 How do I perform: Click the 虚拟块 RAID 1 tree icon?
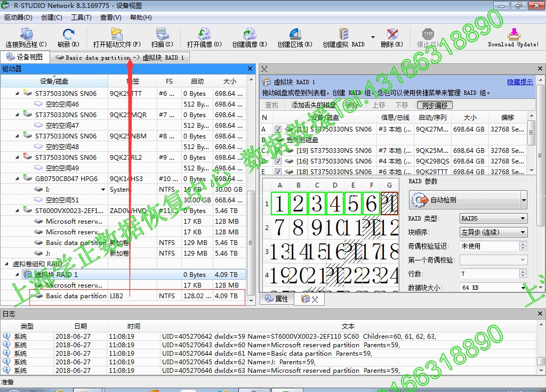(28, 274)
